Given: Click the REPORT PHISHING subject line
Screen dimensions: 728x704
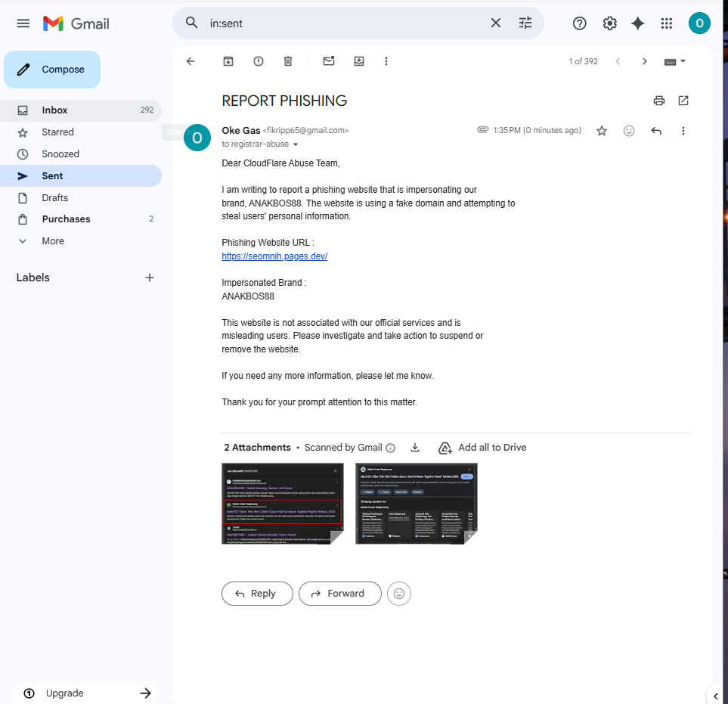Looking at the screenshot, I should [284, 101].
